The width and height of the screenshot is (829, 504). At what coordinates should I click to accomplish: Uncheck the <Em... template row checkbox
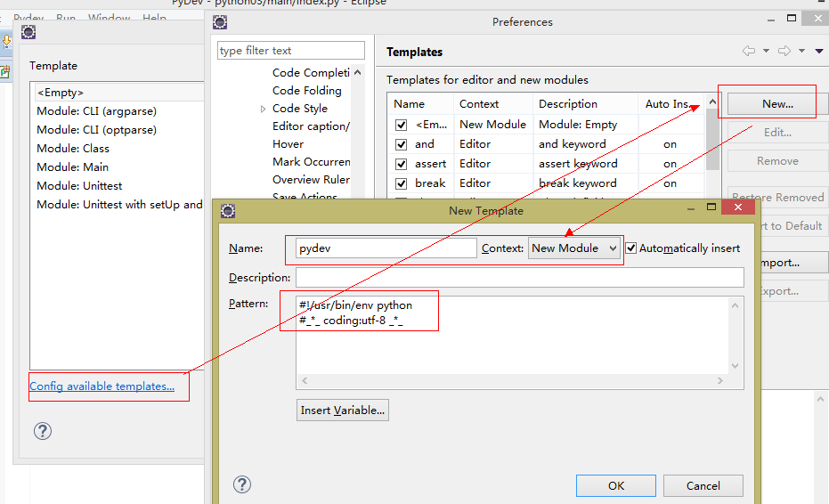point(402,125)
